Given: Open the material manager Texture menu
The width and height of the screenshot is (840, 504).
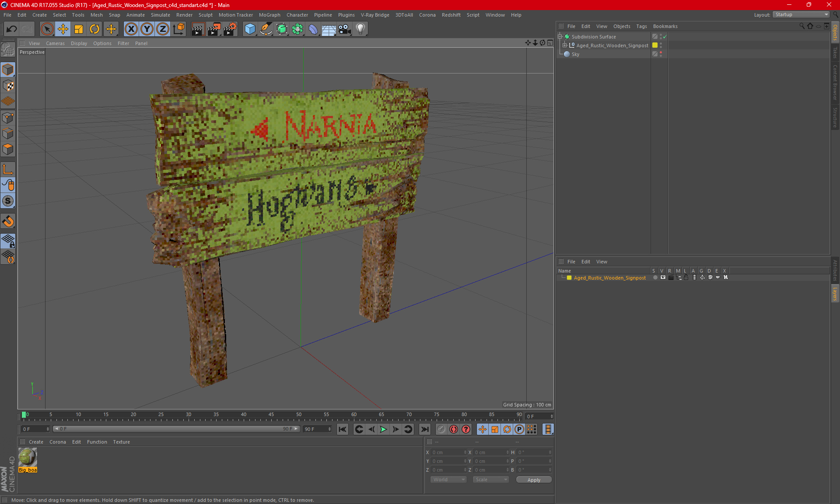Looking at the screenshot, I should coord(121,442).
